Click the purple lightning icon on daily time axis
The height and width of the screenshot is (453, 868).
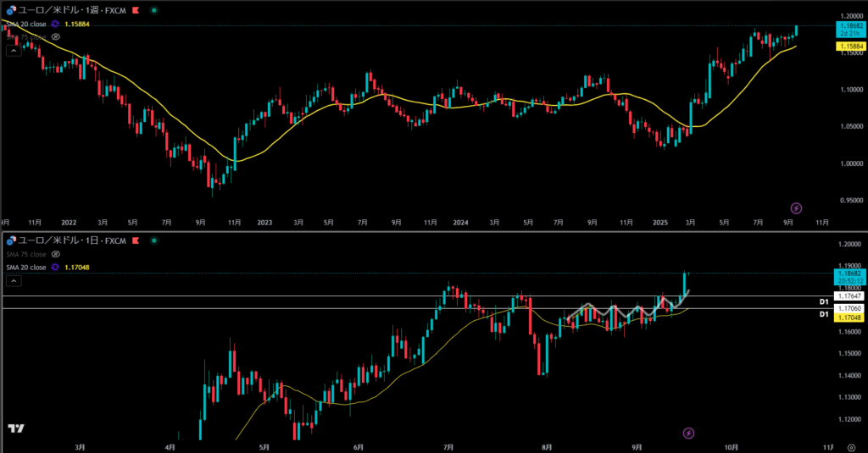(x=688, y=433)
